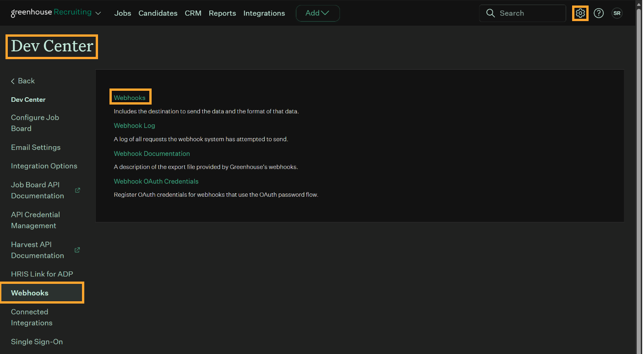Select Configure Job Board in sidebar
The image size is (644, 354).
(35, 123)
